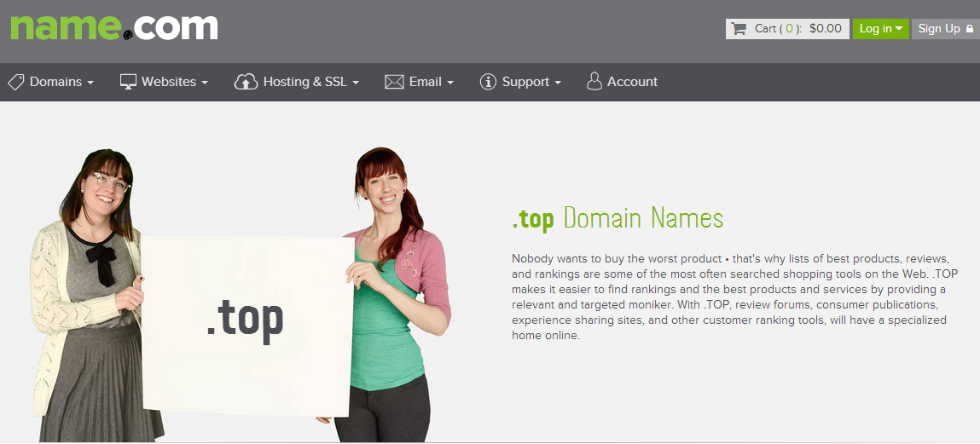Click the Domains tag icon
The image size is (980, 444).
(x=15, y=82)
